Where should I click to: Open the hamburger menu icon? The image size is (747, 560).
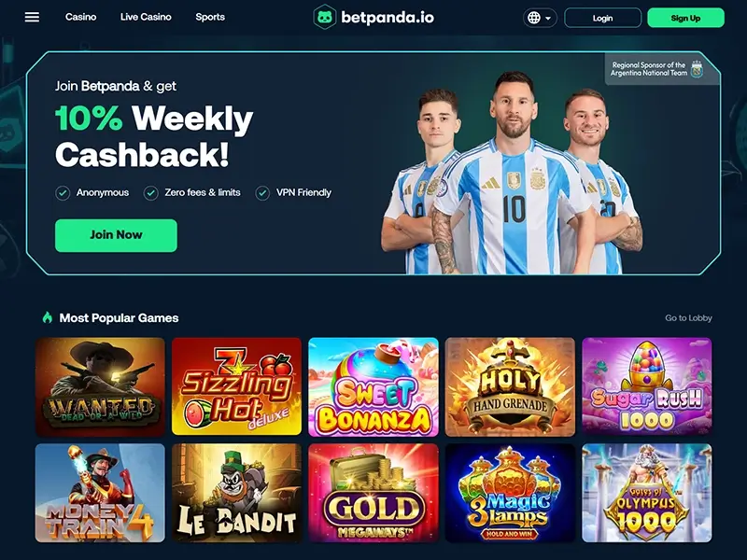click(32, 17)
